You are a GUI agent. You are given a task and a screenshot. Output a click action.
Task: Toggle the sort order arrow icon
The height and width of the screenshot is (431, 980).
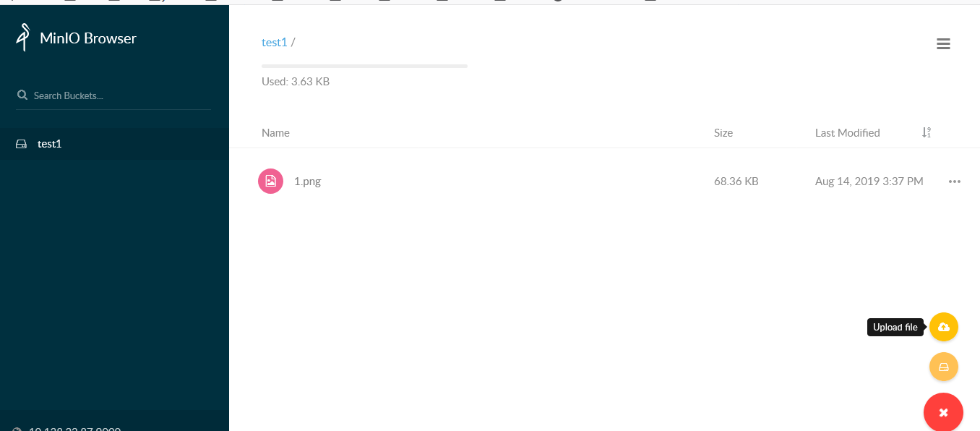pyautogui.click(x=926, y=133)
